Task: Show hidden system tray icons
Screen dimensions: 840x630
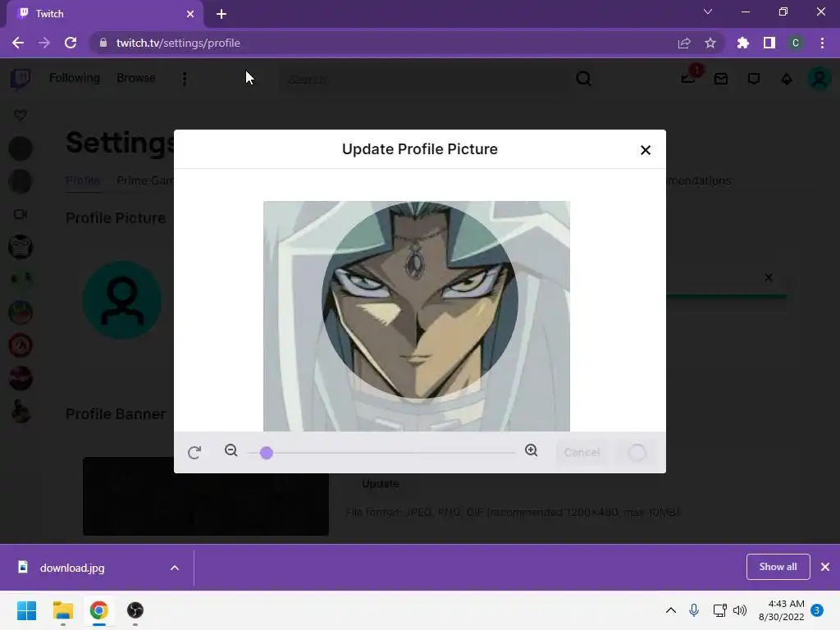Action: pyautogui.click(x=670, y=610)
